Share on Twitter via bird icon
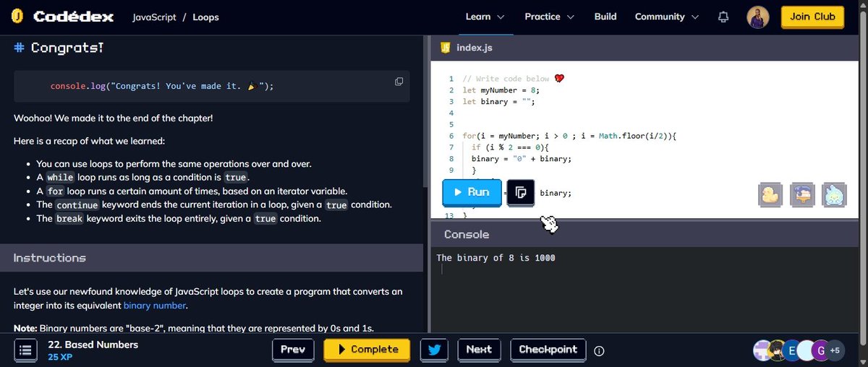 point(434,350)
